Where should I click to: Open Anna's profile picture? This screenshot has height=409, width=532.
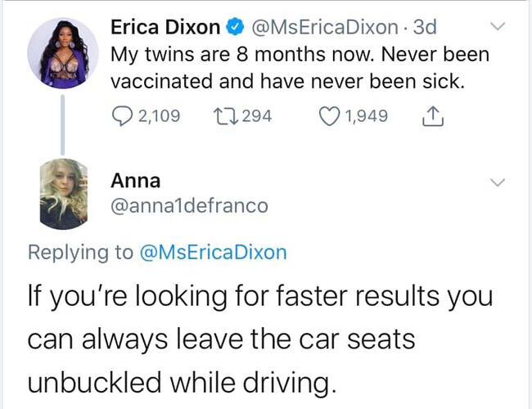(63, 194)
